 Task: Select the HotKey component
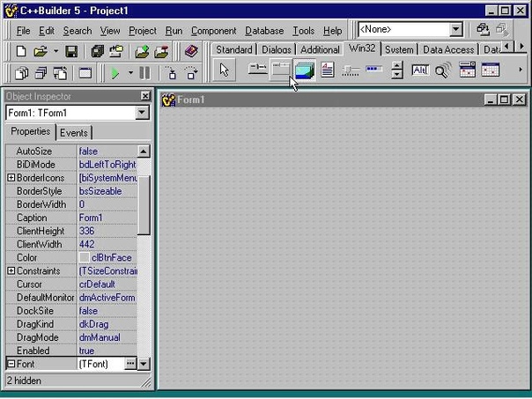pos(420,70)
